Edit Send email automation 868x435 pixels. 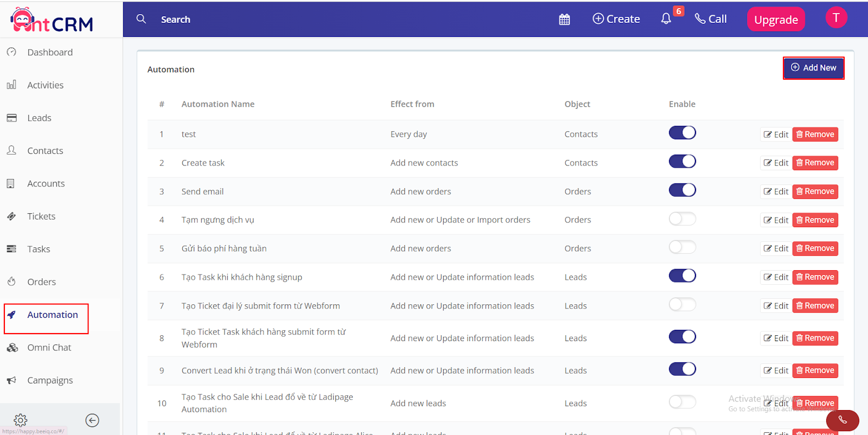(x=776, y=191)
